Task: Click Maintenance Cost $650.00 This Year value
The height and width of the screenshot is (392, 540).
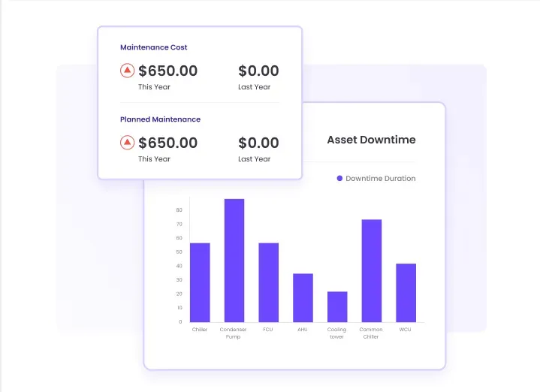Action: click(x=167, y=71)
